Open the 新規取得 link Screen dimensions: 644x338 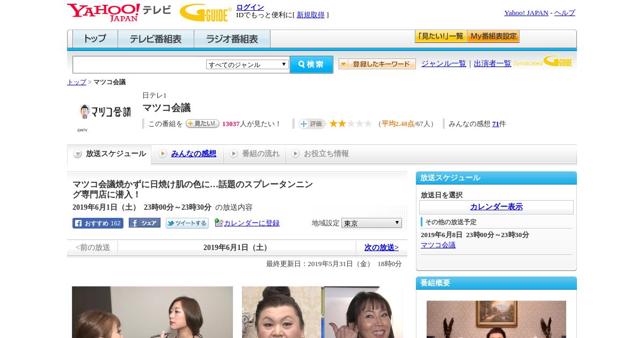click(x=311, y=15)
